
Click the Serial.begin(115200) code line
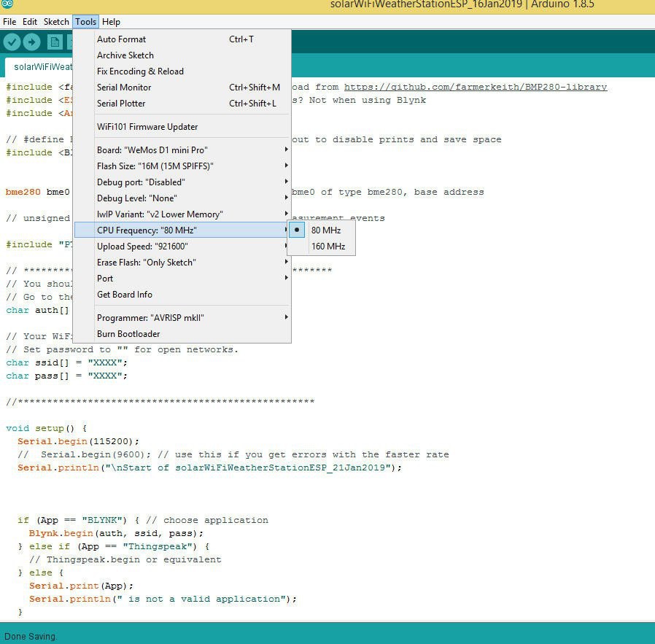pyautogui.click(x=78, y=441)
